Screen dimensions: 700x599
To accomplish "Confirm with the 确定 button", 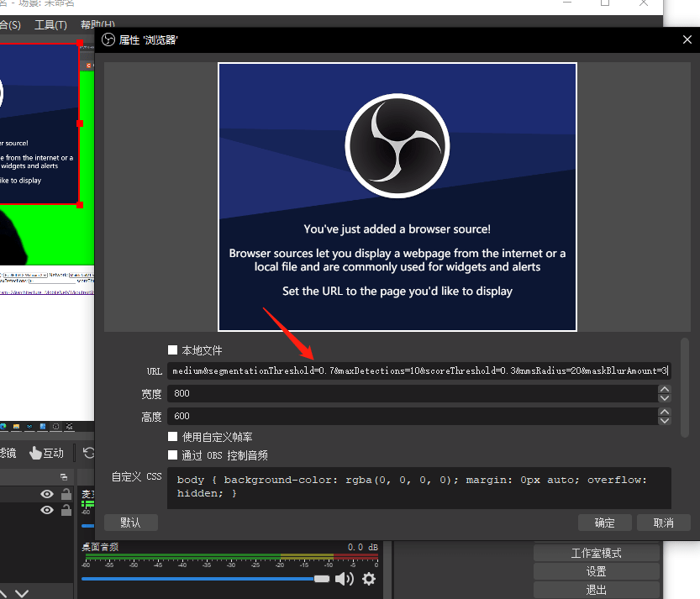I will coord(605,523).
